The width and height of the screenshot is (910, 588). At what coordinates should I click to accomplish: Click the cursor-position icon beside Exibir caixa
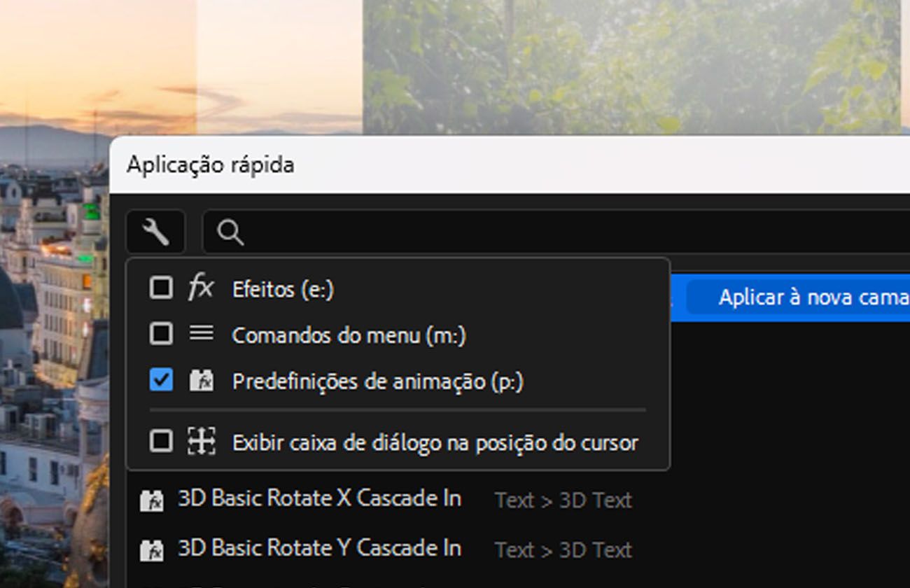(202, 442)
